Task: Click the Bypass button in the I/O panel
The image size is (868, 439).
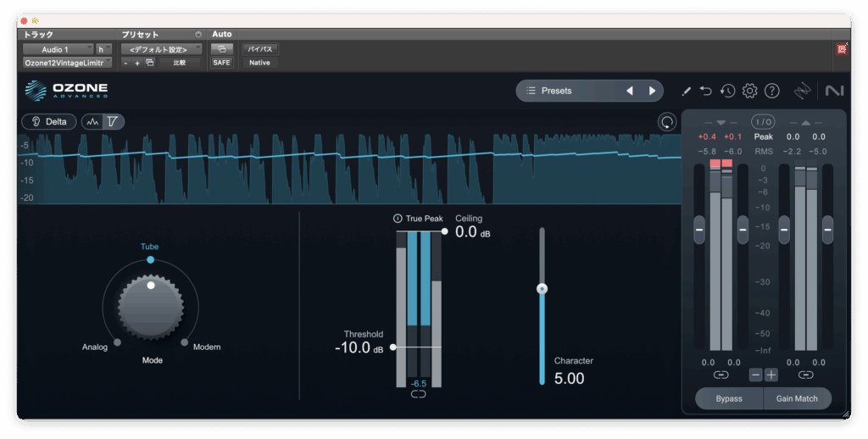Action: [x=728, y=398]
